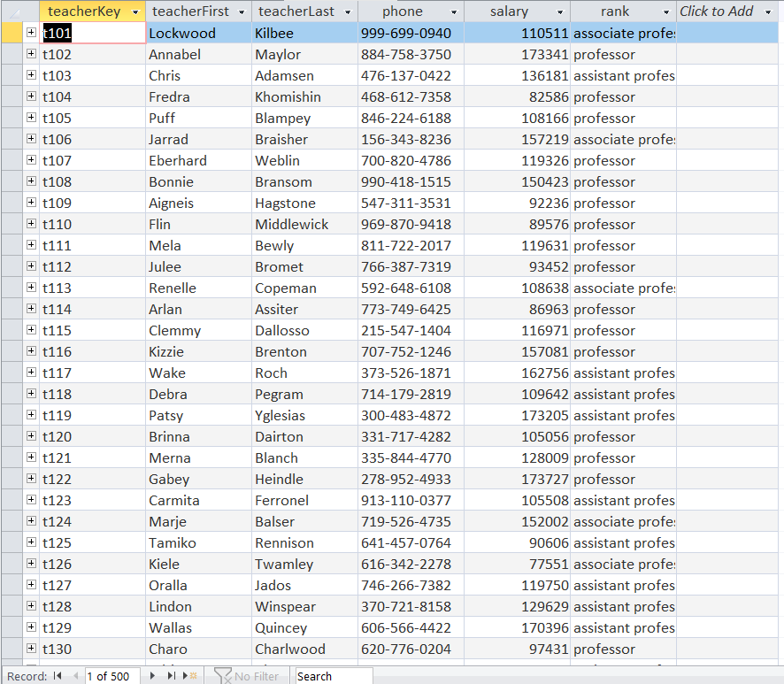Image resolution: width=784 pixels, height=684 pixels.
Task: Click key cell t111
Action: pos(93,245)
